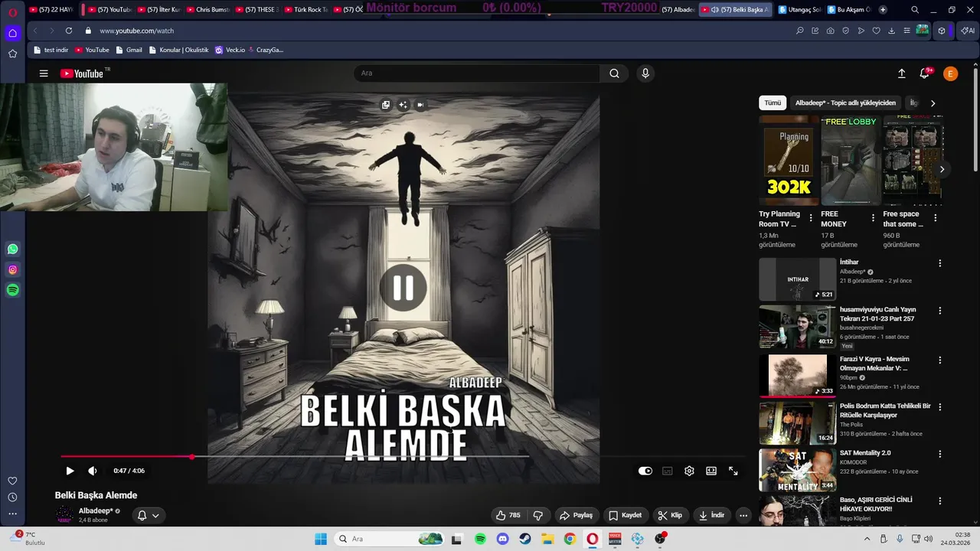The height and width of the screenshot is (551, 980).
Task: Reload the page with the refresh icon
Action: [x=69, y=31]
